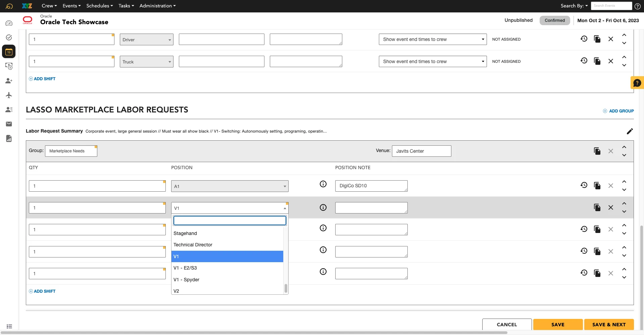
Task: Expand the Search By dropdown
Action: [x=574, y=6]
